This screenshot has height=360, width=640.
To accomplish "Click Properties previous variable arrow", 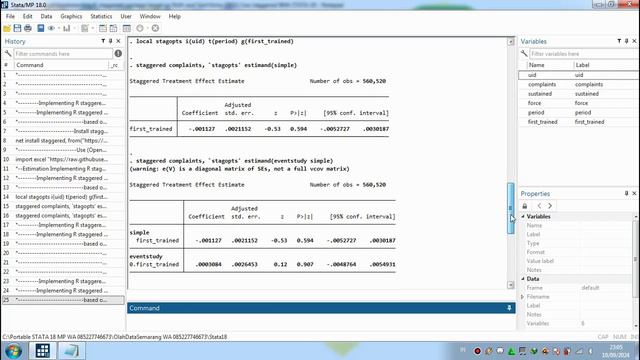I will coord(539,206).
